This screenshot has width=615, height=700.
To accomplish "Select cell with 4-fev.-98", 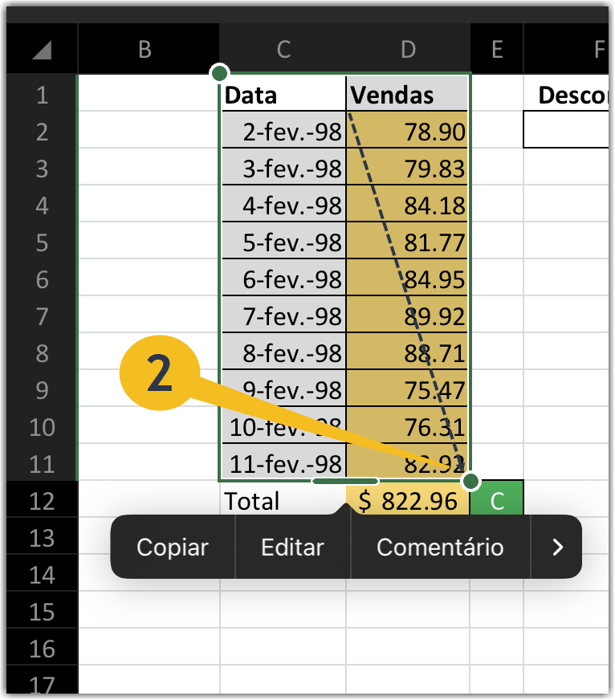I will coord(283,205).
